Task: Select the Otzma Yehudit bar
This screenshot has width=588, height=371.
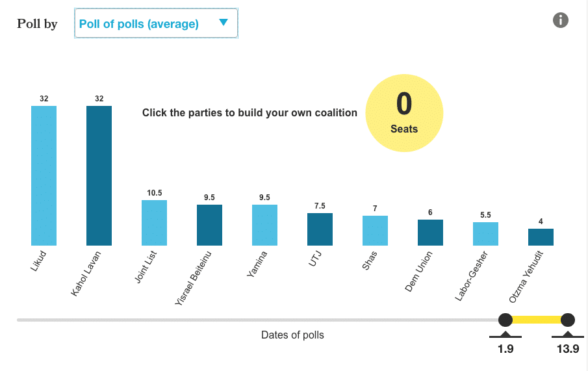Action: point(541,237)
